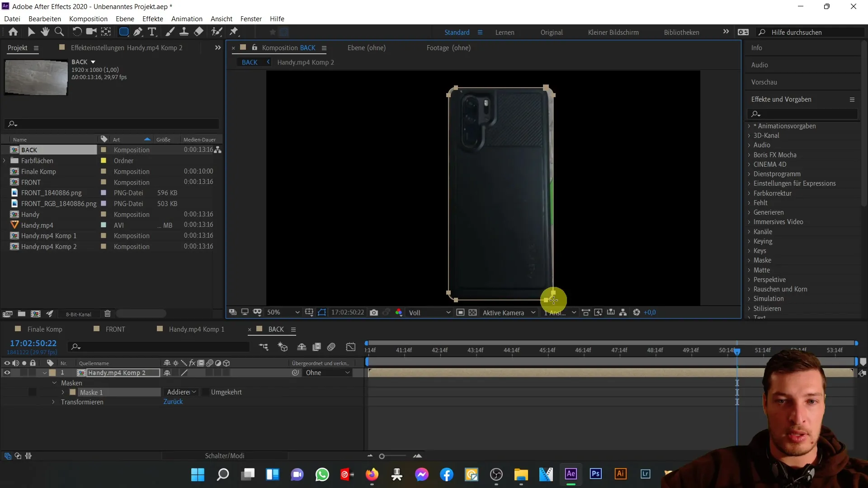Toggle fast previews icon in viewer
Screen dimensions: 868x488
click(x=598, y=312)
